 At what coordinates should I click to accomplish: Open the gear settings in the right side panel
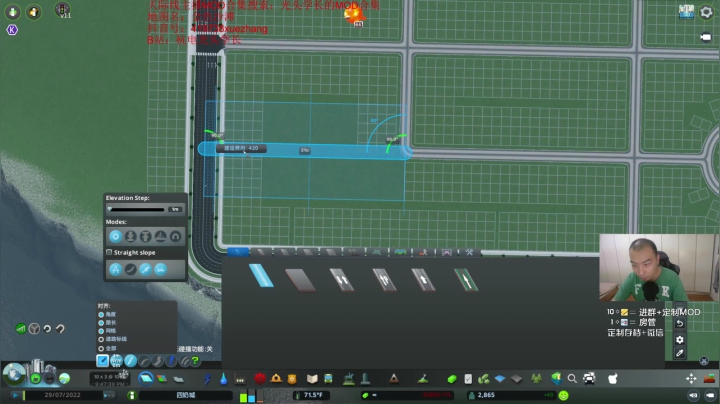click(680, 340)
